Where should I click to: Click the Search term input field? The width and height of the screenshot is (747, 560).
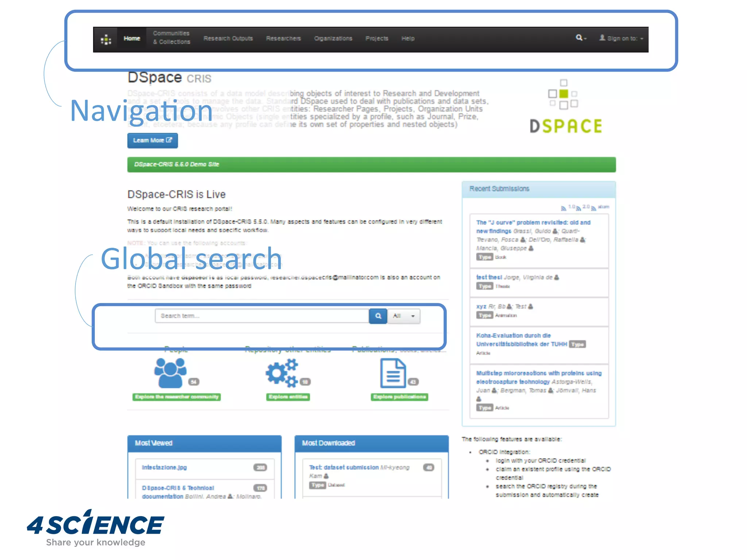262,316
